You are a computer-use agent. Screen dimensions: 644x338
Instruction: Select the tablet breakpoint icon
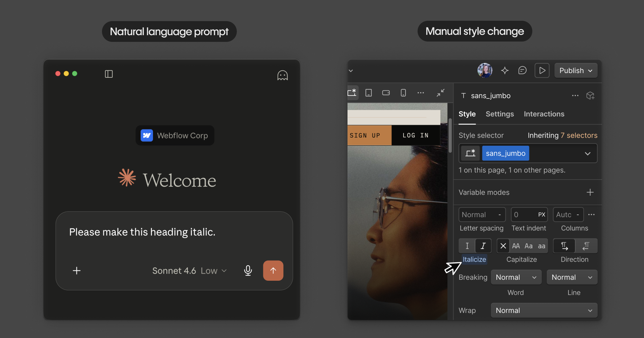(369, 93)
